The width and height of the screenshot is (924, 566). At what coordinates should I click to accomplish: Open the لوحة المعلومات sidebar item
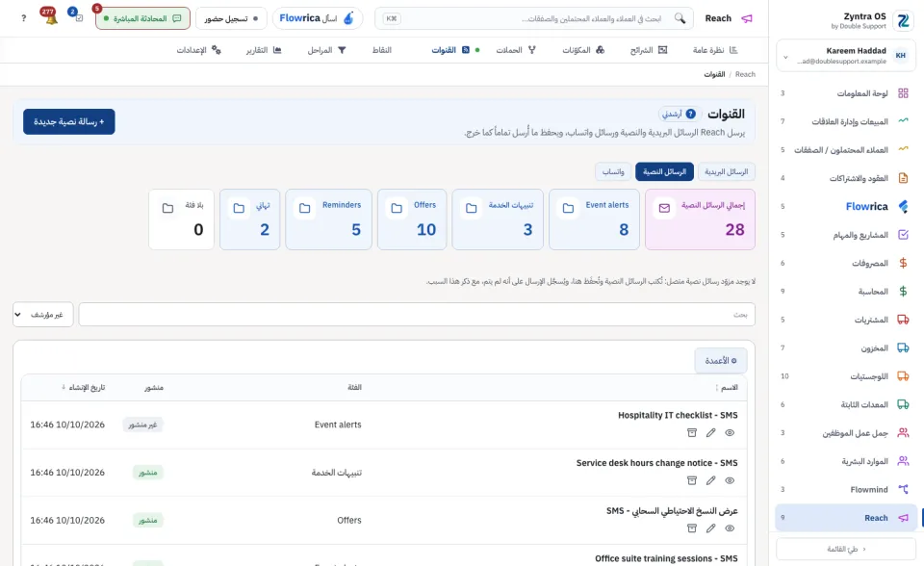845,93
